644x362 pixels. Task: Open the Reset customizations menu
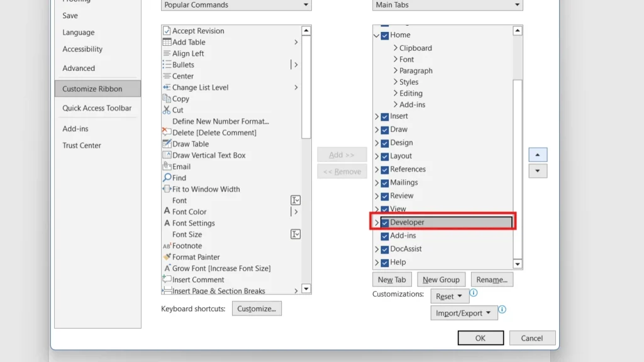450,296
